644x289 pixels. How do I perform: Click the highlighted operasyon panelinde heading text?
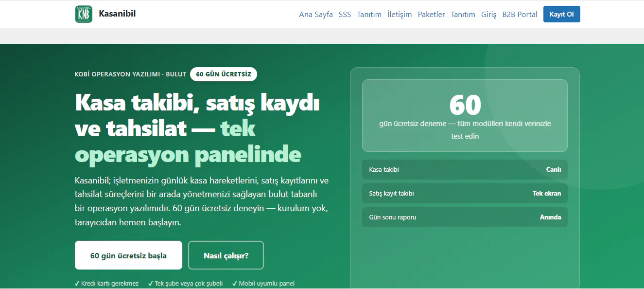pyautogui.click(x=188, y=155)
